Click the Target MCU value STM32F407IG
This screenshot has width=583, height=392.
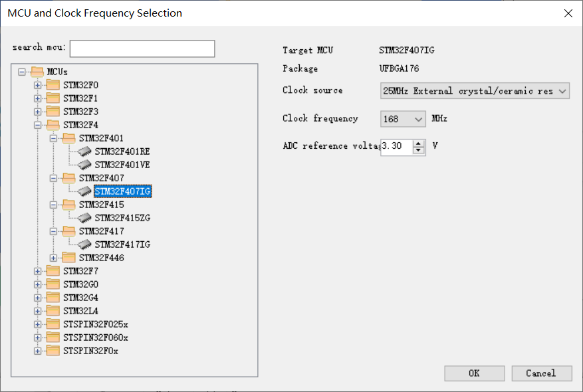pyautogui.click(x=407, y=50)
